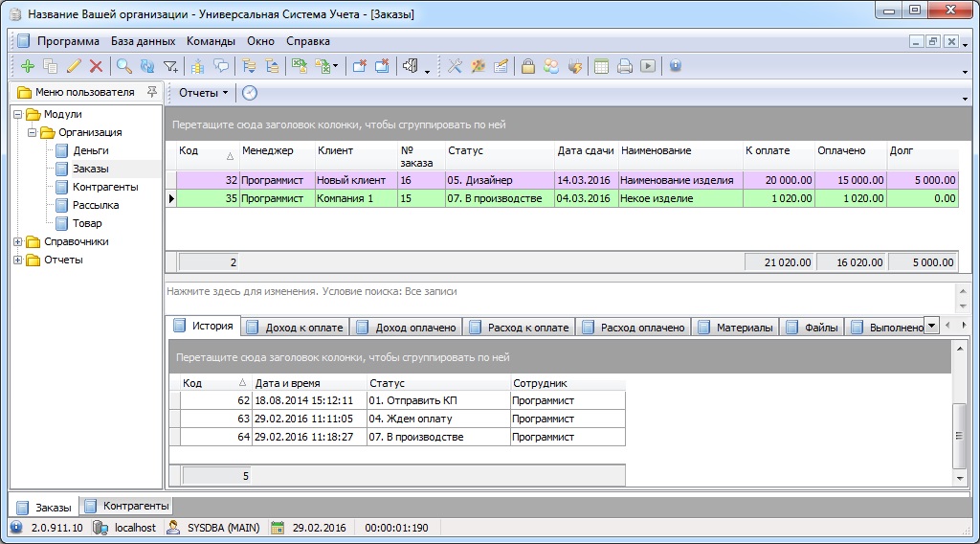Click the pencil Edit record icon
The width and height of the screenshot is (980, 544).
click(x=74, y=66)
